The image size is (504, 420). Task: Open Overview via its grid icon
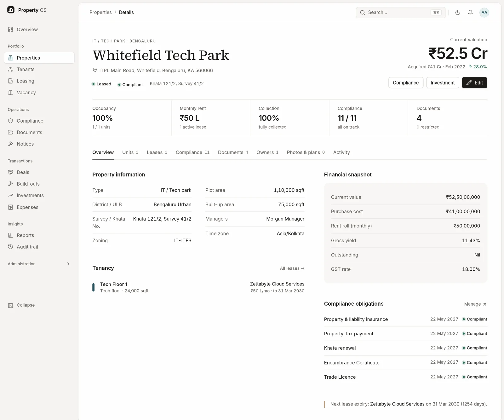pos(10,29)
